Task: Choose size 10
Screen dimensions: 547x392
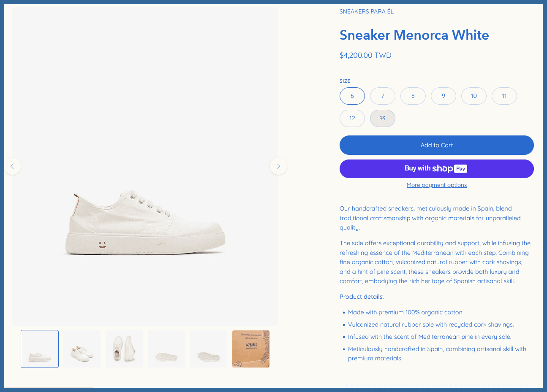Action: tap(474, 96)
